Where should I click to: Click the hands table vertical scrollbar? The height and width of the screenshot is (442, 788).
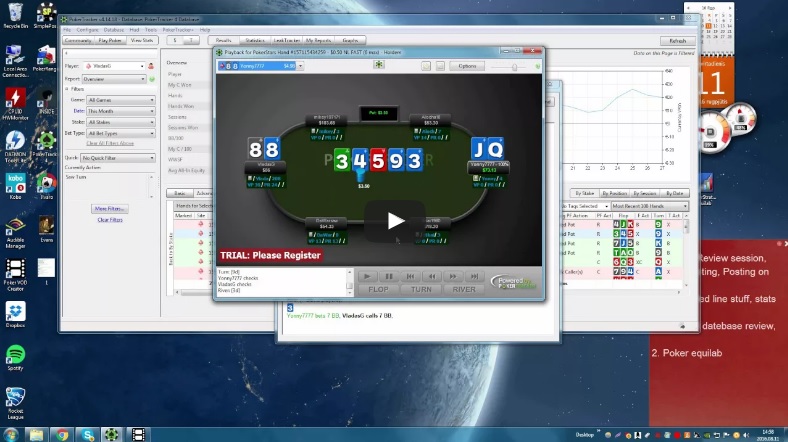coord(686,249)
